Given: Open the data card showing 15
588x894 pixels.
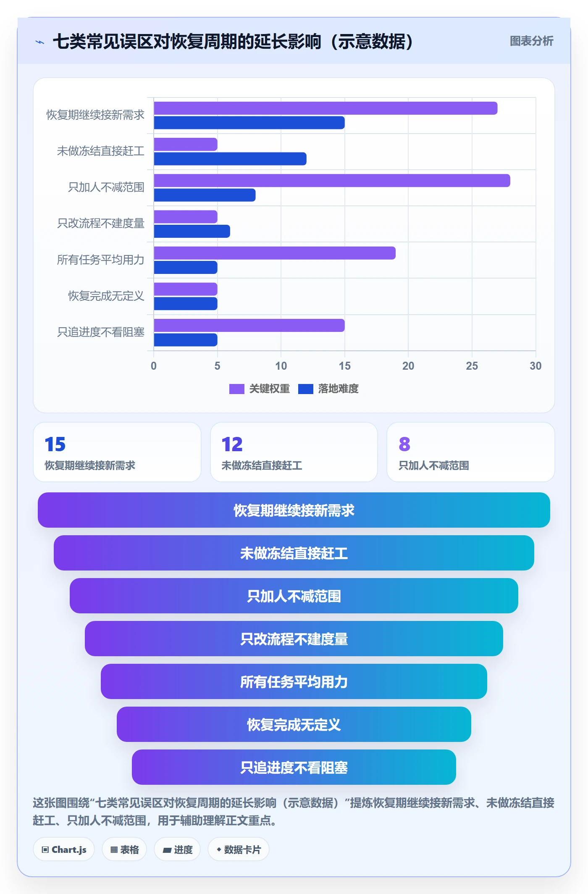Looking at the screenshot, I should [x=117, y=452].
